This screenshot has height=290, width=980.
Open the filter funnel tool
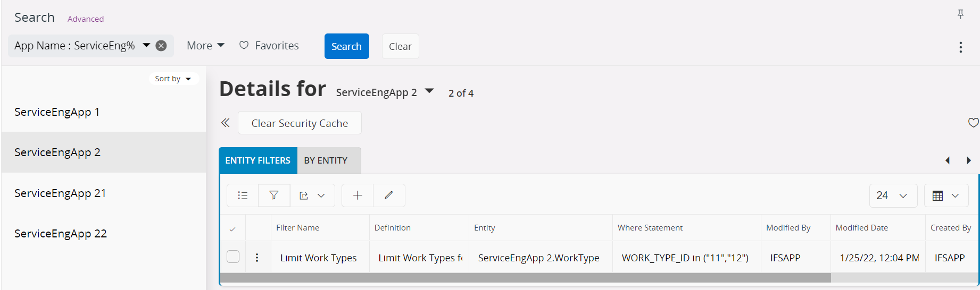click(x=274, y=195)
